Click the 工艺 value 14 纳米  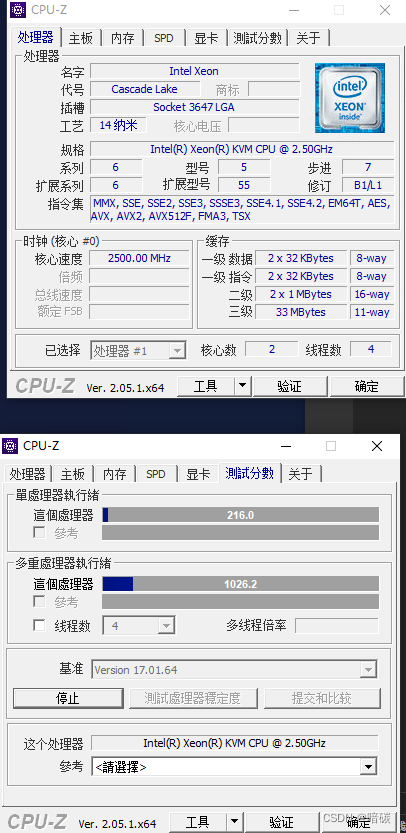coord(118,125)
